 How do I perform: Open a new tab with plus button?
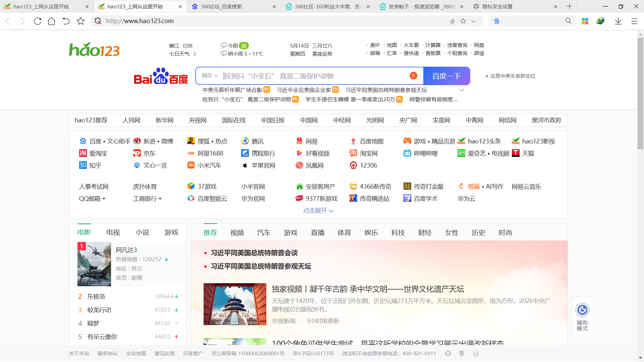pyautogui.click(x=570, y=6)
